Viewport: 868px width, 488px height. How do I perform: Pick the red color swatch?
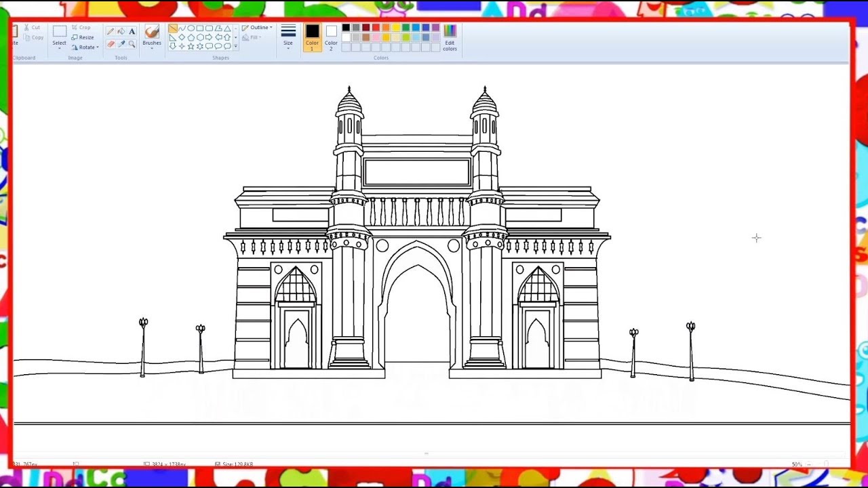tap(376, 28)
